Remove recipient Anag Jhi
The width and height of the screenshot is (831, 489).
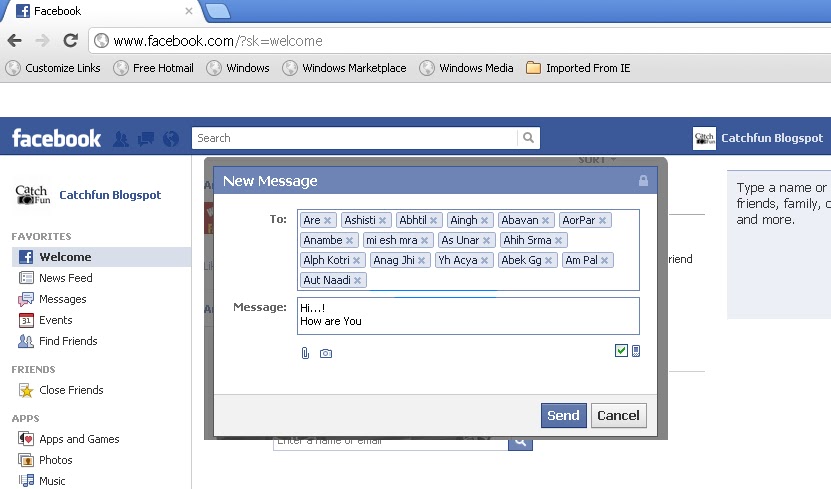[x=421, y=261]
